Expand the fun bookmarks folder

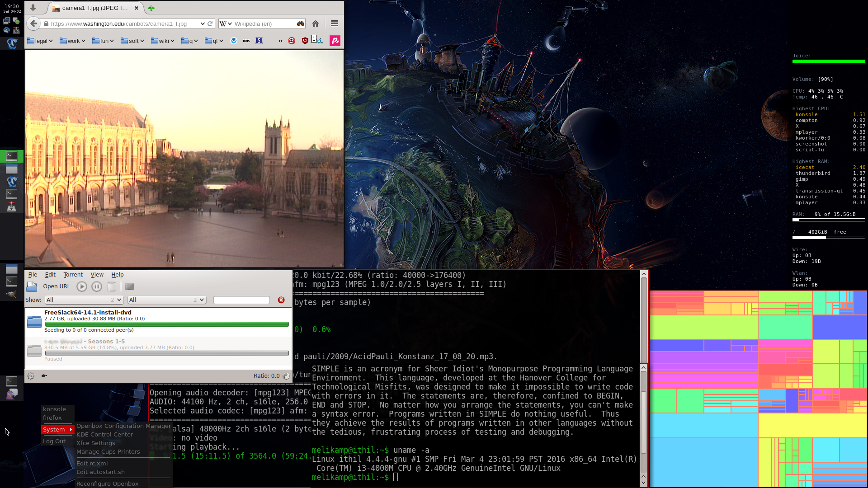coord(103,41)
